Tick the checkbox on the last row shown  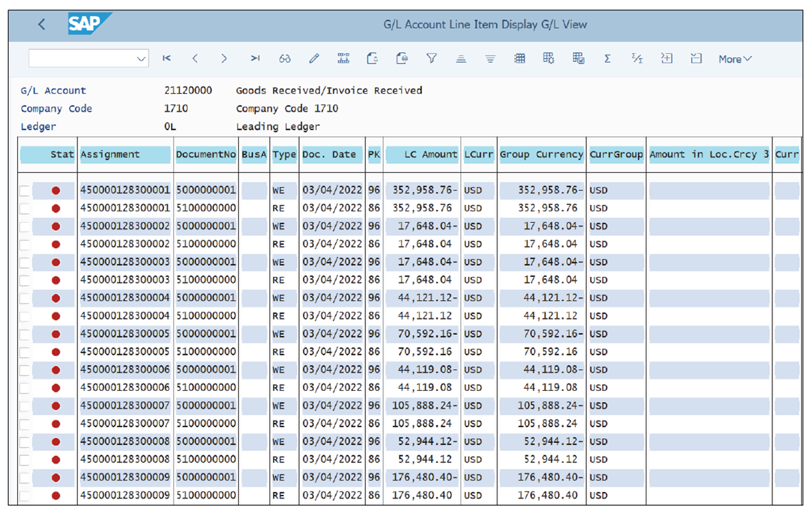[25, 495]
